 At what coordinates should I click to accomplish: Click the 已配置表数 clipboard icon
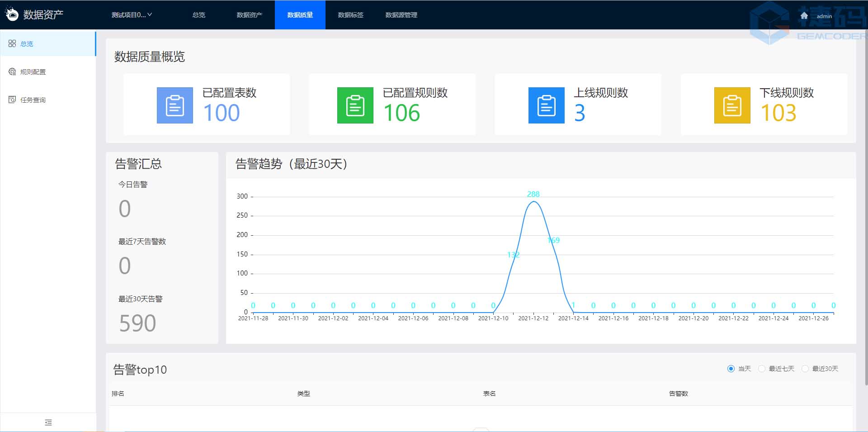click(175, 105)
